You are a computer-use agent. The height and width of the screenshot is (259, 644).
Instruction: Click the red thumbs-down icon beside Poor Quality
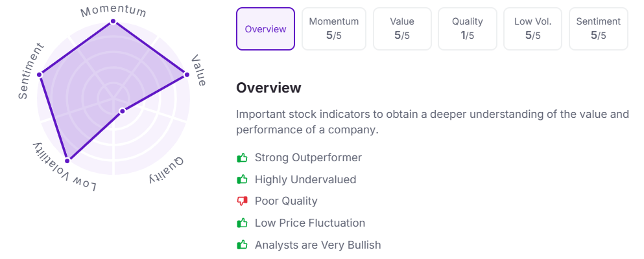click(243, 201)
